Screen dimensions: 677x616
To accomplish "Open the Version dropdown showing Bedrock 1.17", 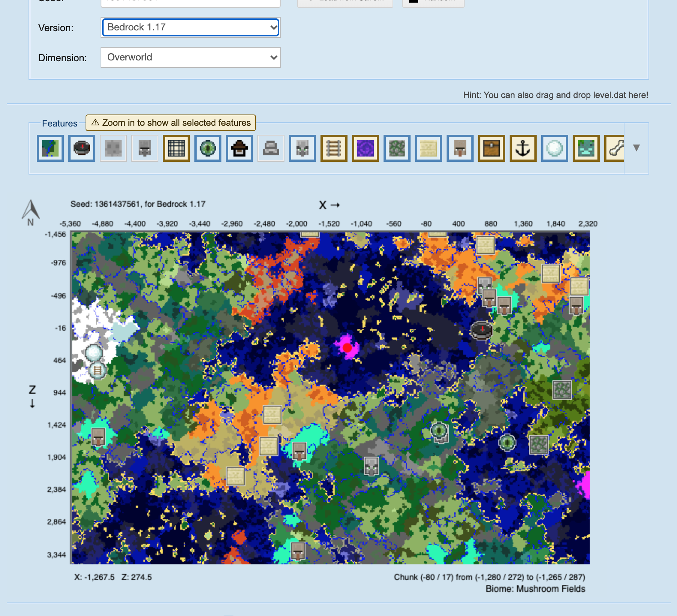I will pos(191,27).
